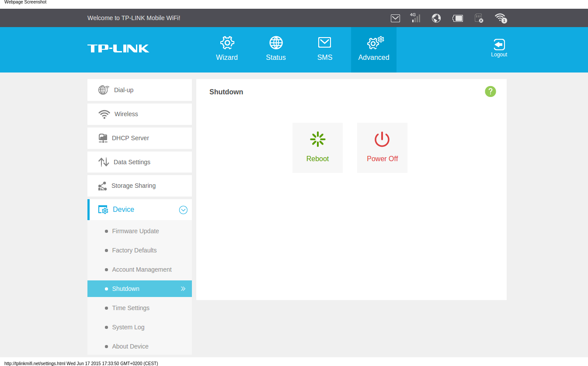Click the Logout icon
This screenshot has width=588, height=366.
tap(499, 48)
